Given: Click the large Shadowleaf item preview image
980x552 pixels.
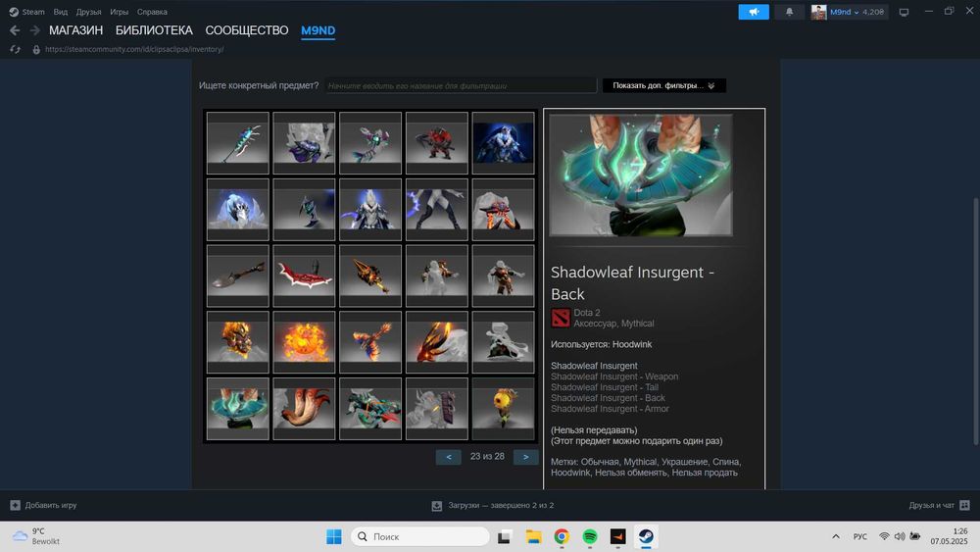Looking at the screenshot, I should (x=641, y=176).
